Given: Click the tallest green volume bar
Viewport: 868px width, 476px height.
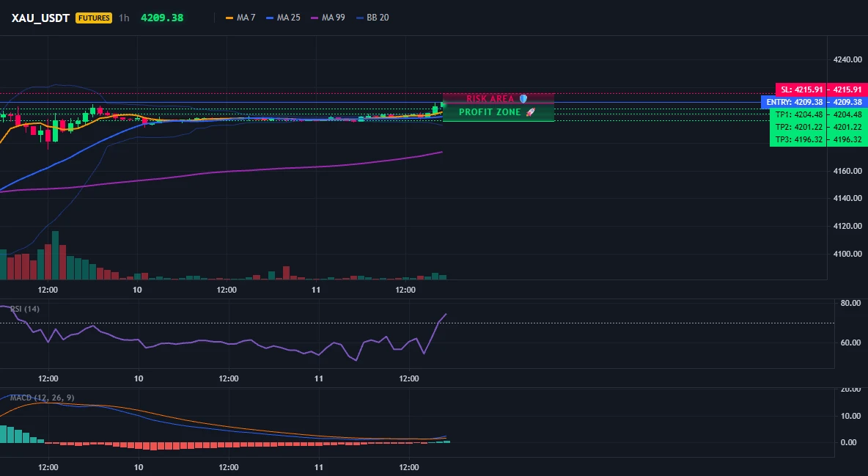Looking at the screenshot, I should click(56, 255).
